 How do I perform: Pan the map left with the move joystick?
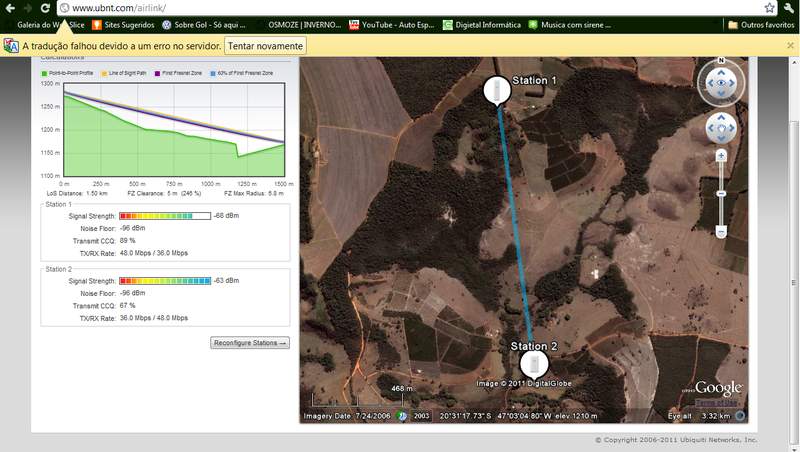pyautogui.click(x=711, y=128)
